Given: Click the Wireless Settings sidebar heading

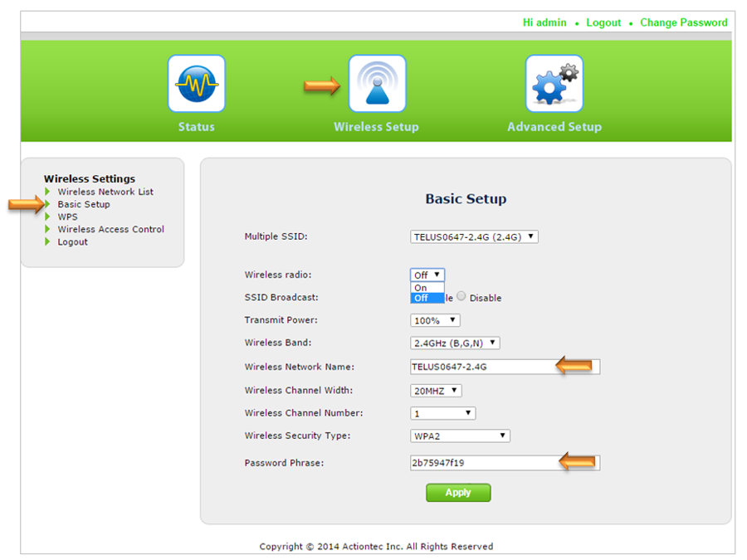Looking at the screenshot, I should click(x=90, y=178).
